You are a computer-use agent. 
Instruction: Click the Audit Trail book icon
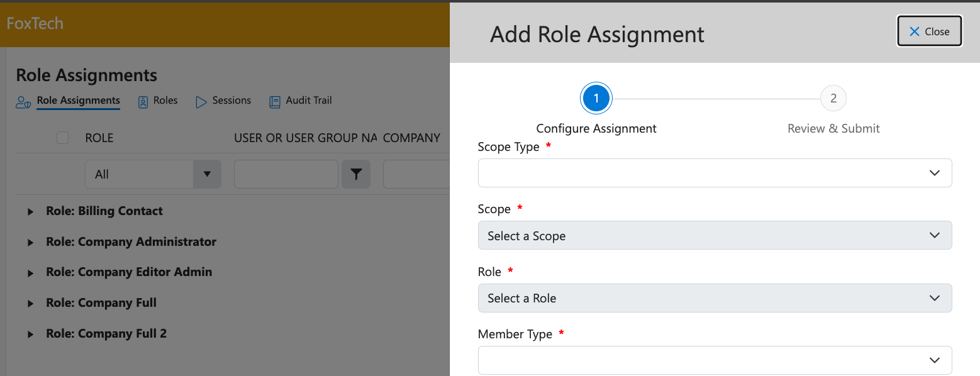pos(275,102)
